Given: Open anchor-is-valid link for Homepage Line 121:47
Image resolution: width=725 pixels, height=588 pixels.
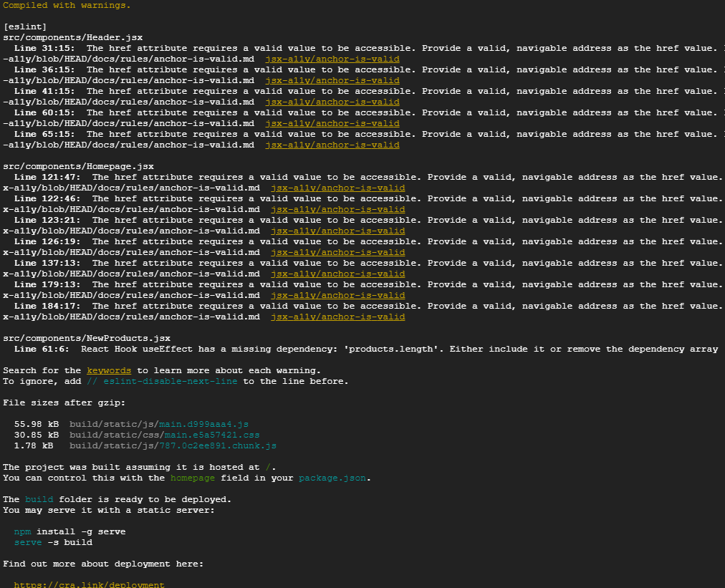Looking at the screenshot, I should 338,188.
